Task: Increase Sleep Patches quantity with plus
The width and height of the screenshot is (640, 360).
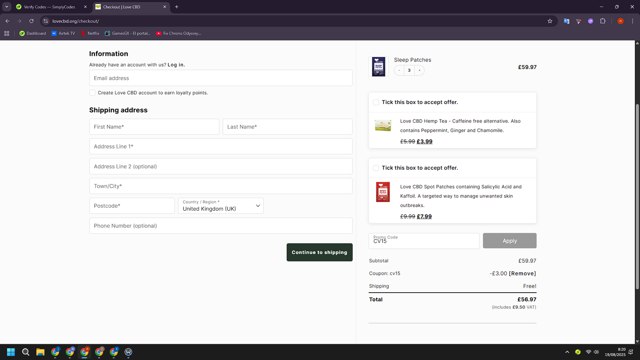Action: [419, 70]
